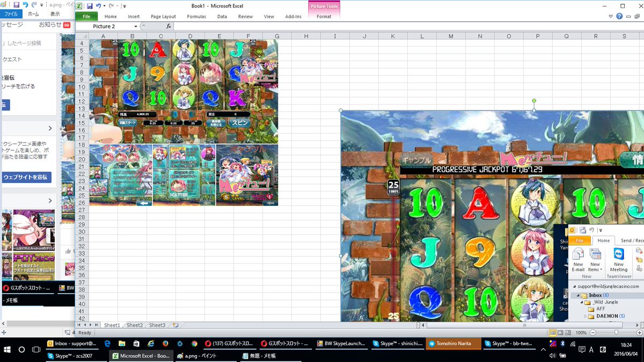The image size is (644, 362).
Task: Select the Sheet1 worksheet tab
Action: (x=112, y=325)
